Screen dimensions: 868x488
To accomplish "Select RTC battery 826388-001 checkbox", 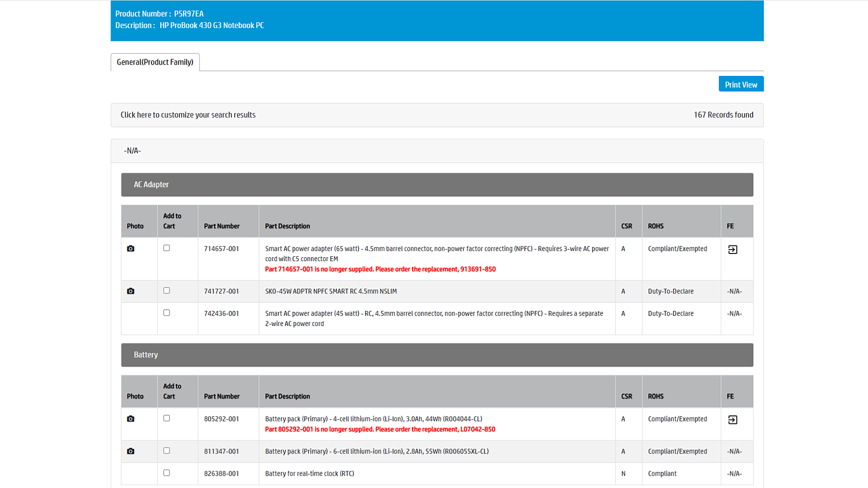I will click(x=167, y=473).
